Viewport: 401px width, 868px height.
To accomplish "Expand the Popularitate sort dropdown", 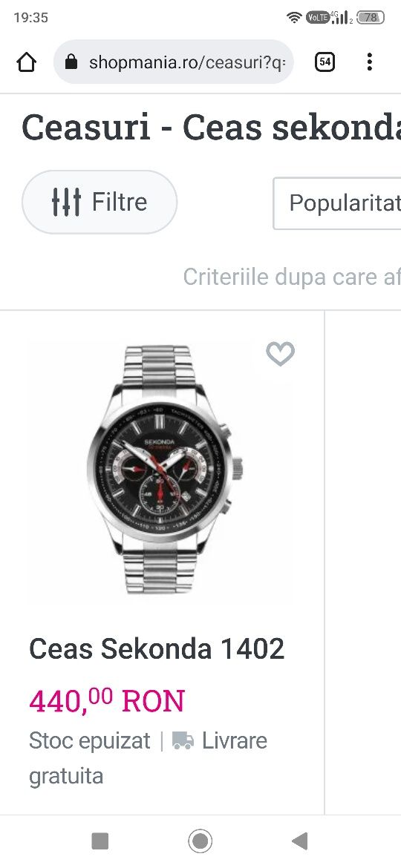I will tap(336, 203).
